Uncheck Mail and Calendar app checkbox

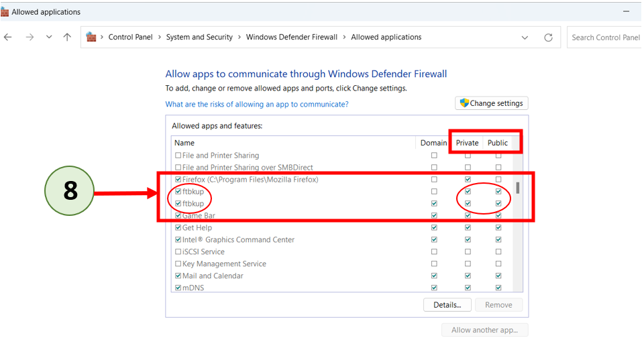tap(178, 276)
